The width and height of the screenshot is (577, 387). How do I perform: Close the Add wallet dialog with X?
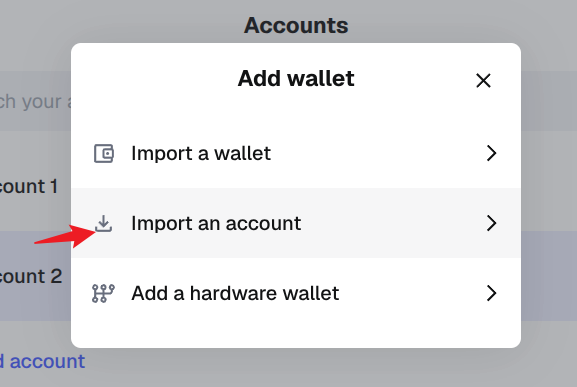pos(483,81)
